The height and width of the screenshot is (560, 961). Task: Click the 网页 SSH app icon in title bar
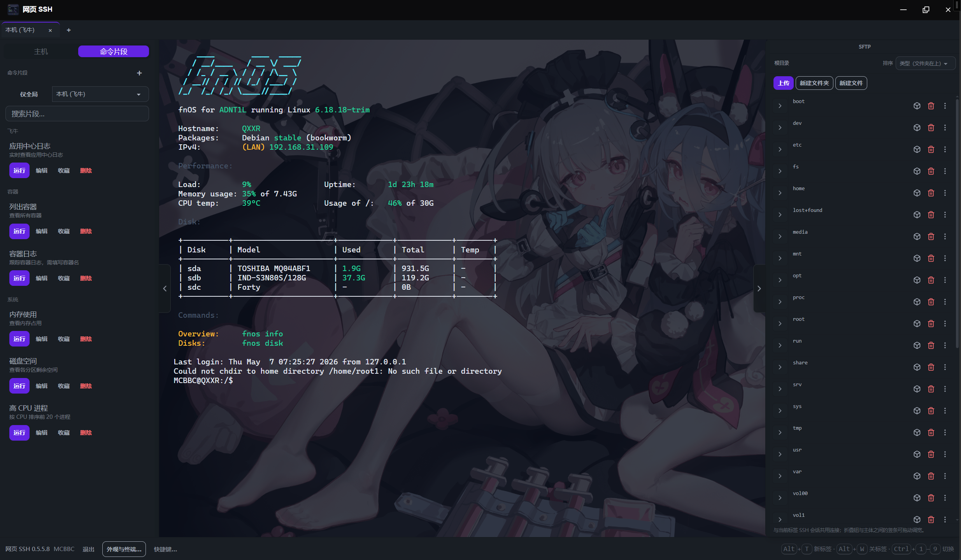point(13,9)
